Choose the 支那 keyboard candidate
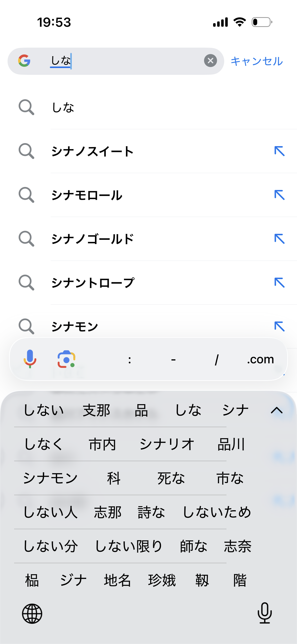297x644 pixels. coord(96,410)
